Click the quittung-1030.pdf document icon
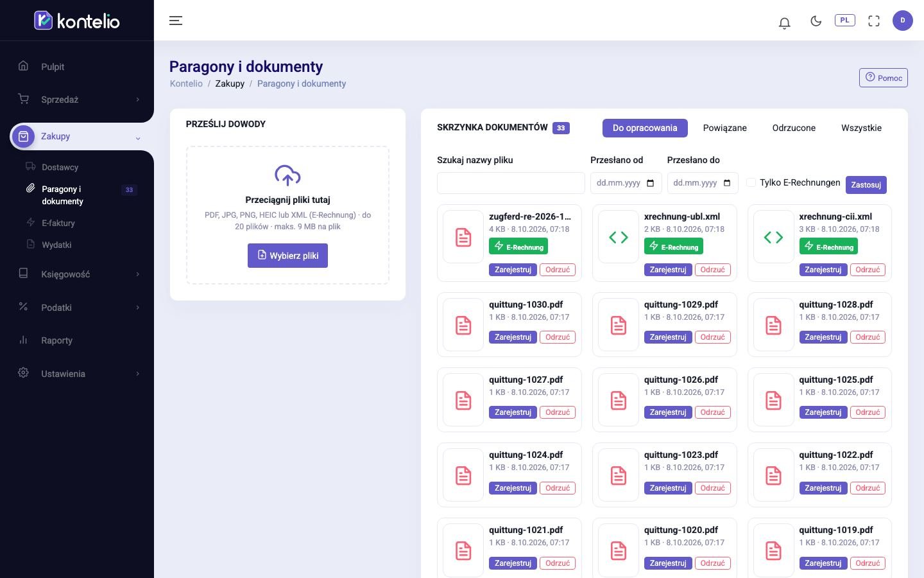This screenshot has width=924, height=578. coord(463,326)
